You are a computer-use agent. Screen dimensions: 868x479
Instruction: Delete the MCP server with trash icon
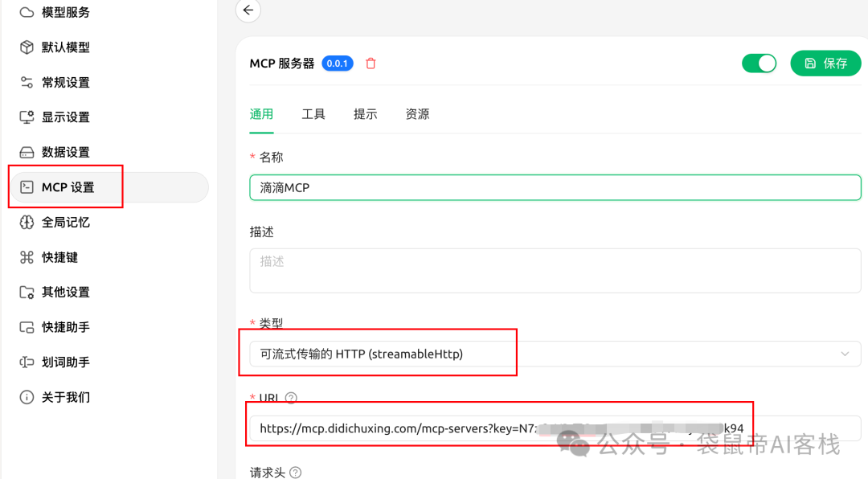371,63
